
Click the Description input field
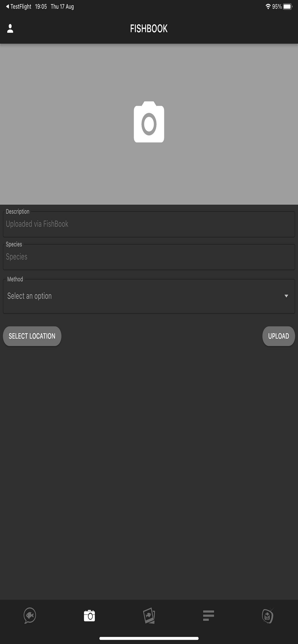pyautogui.click(x=149, y=224)
